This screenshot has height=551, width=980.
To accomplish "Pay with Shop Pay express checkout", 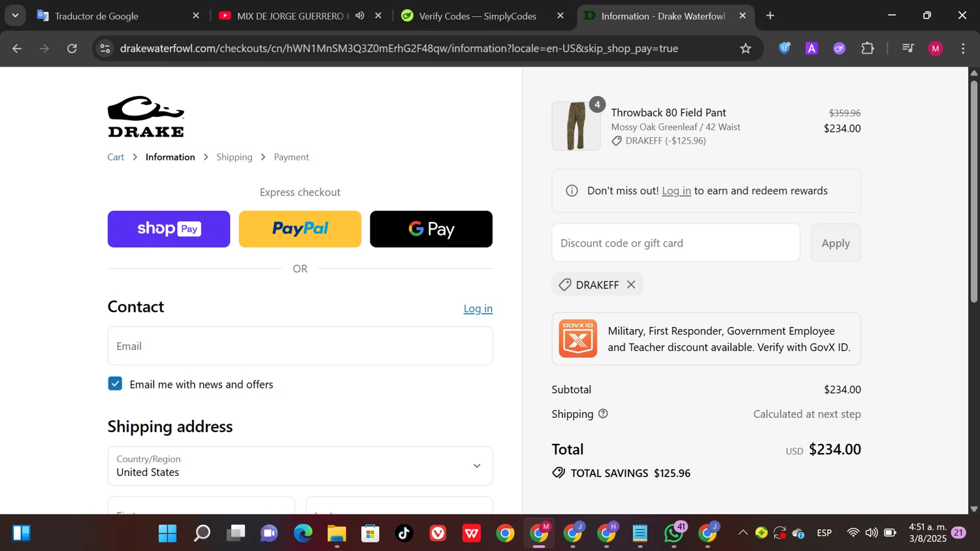I will tap(169, 229).
